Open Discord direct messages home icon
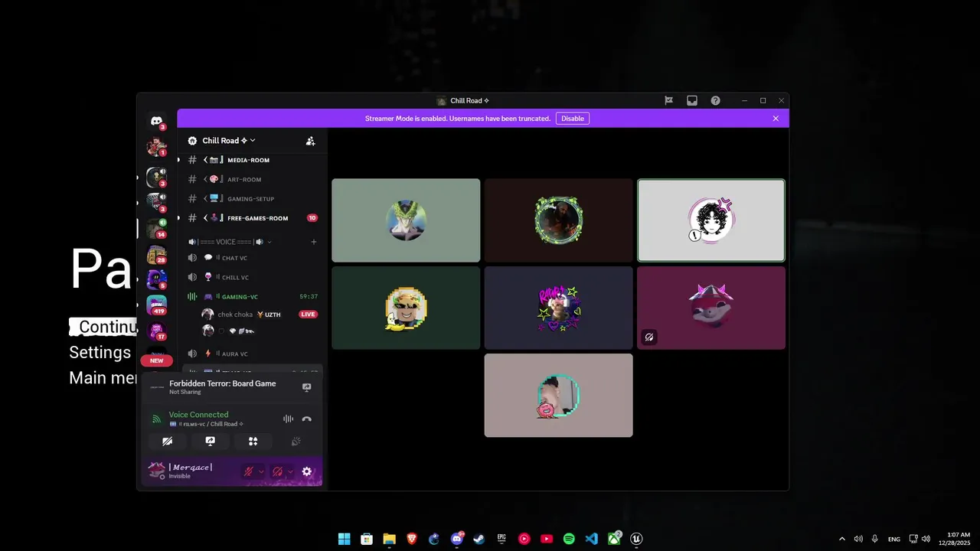This screenshot has height=551, width=980. click(x=156, y=122)
